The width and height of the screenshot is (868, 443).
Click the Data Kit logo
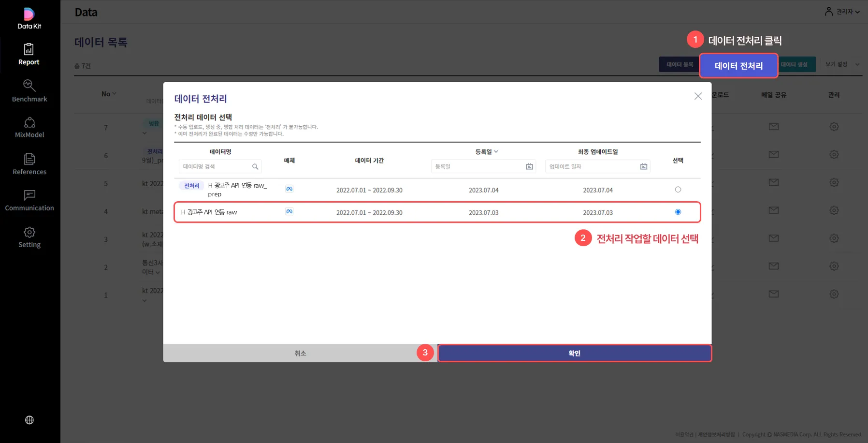click(x=29, y=18)
